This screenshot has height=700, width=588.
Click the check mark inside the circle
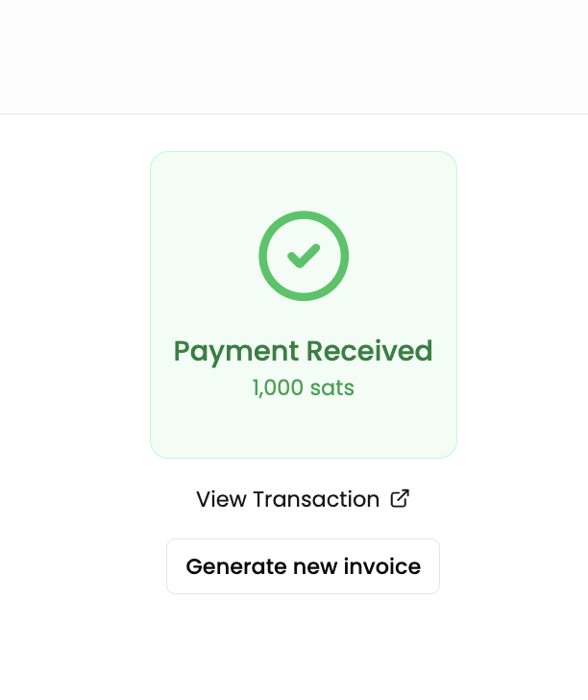point(304,256)
